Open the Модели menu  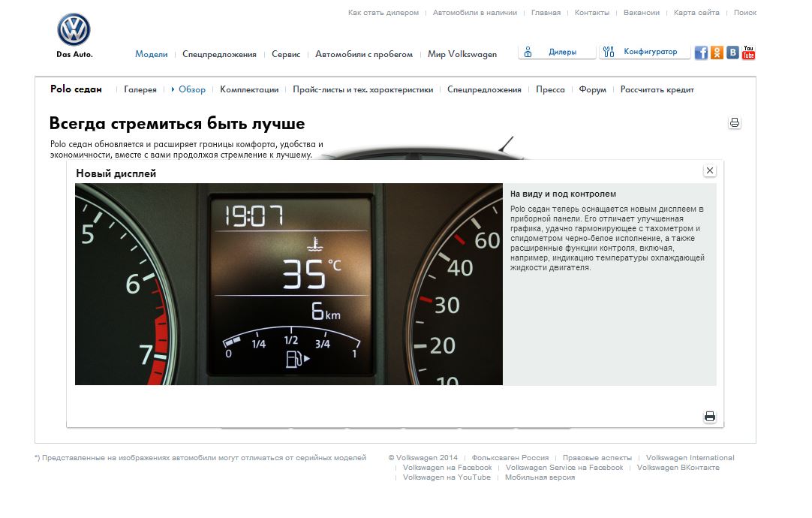click(x=151, y=54)
